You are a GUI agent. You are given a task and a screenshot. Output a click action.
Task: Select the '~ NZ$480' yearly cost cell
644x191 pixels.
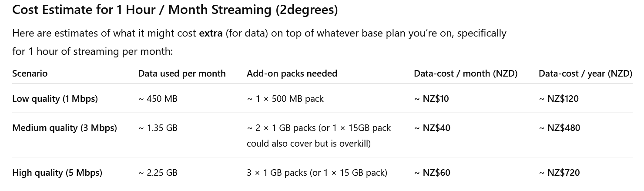point(559,128)
